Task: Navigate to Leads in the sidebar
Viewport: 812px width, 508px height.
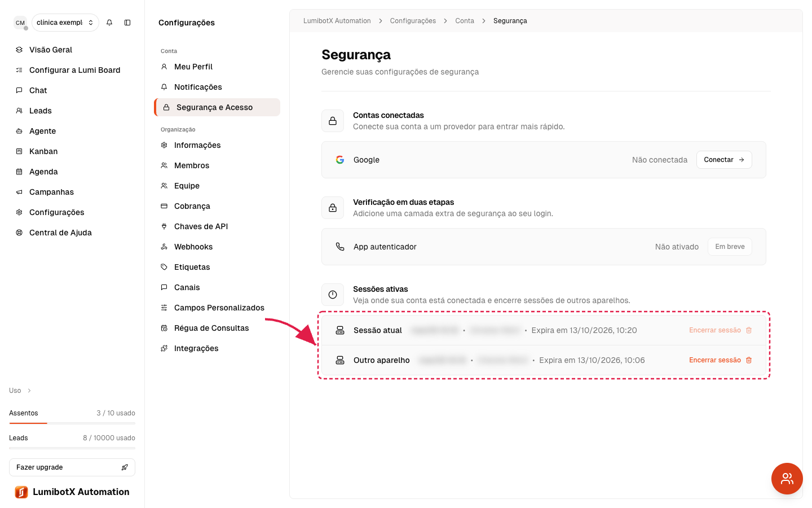Action: [72, 111]
